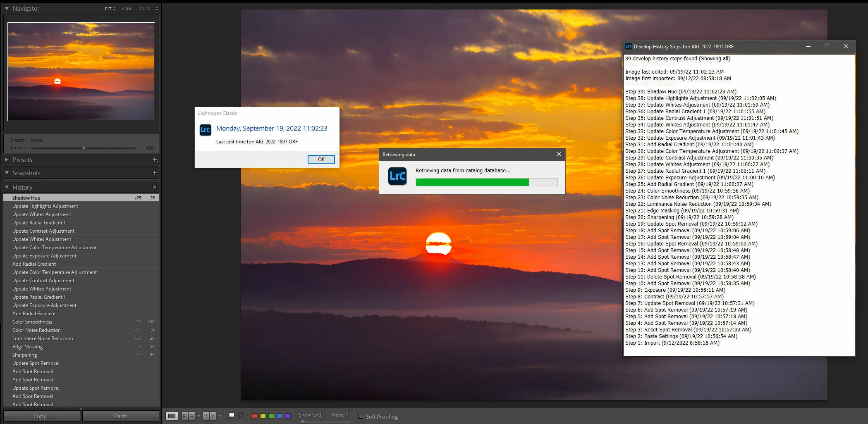Open Before/After view options dropdown arrow
The height and width of the screenshot is (424, 868).
pyautogui.click(x=220, y=416)
